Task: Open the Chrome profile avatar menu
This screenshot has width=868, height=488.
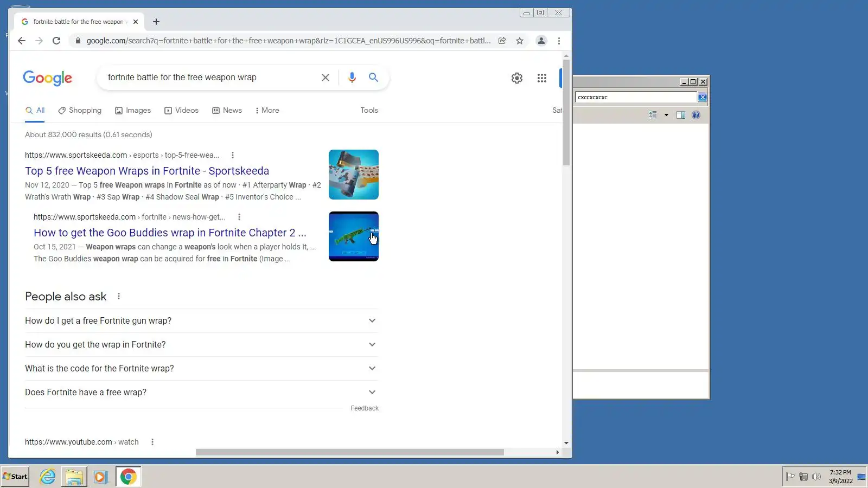Action: (x=541, y=41)
